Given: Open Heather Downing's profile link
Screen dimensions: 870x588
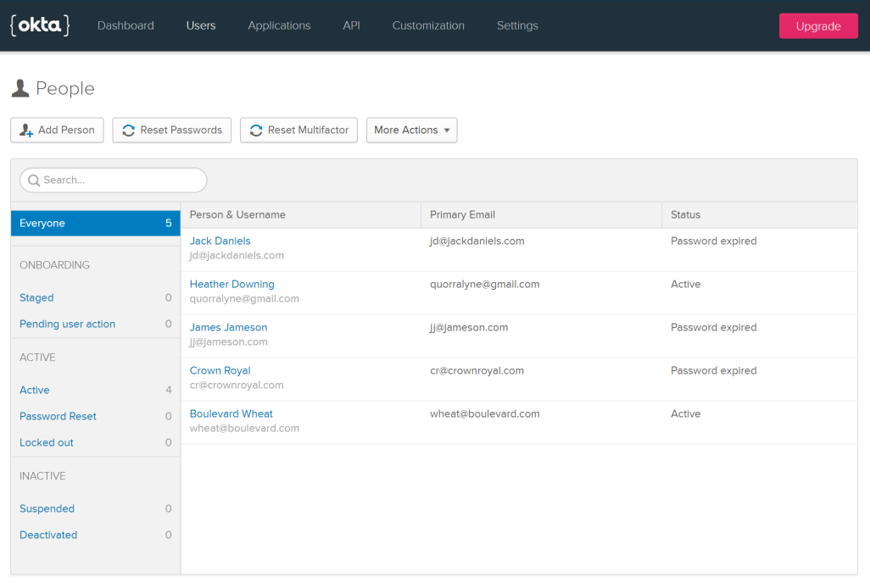Looking at the screenshot, I should tap(231, 285).
